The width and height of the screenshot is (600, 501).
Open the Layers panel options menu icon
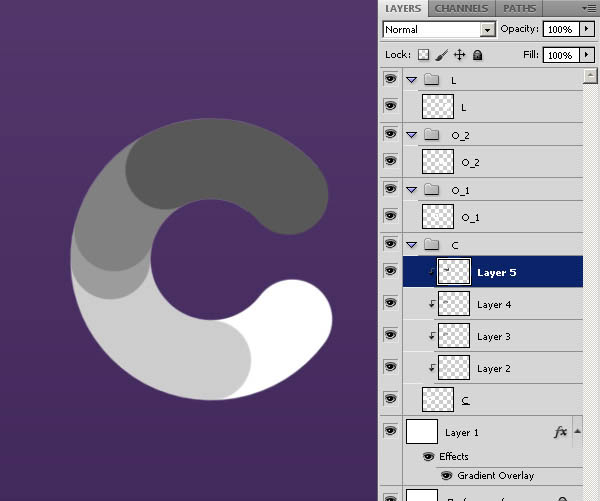[589, 8]
